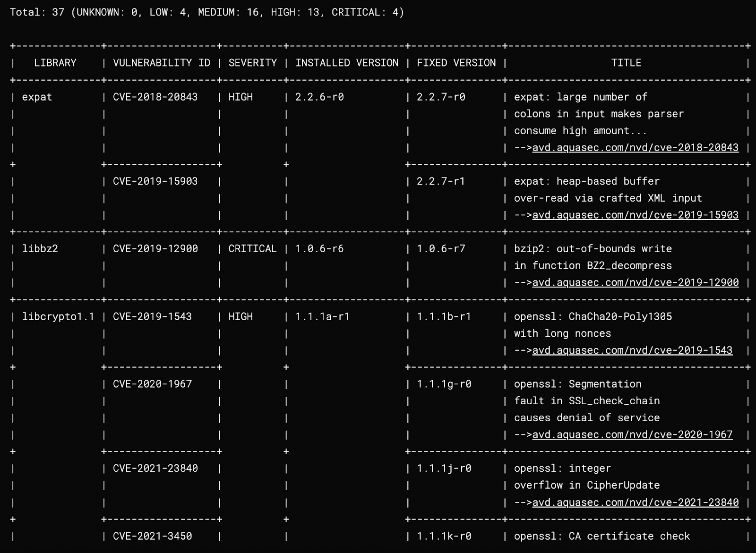Click the 'openssl: CA certificate check' title text
Image resolution: width=756 pixels, height=553 pixels.
coord(601,536)
